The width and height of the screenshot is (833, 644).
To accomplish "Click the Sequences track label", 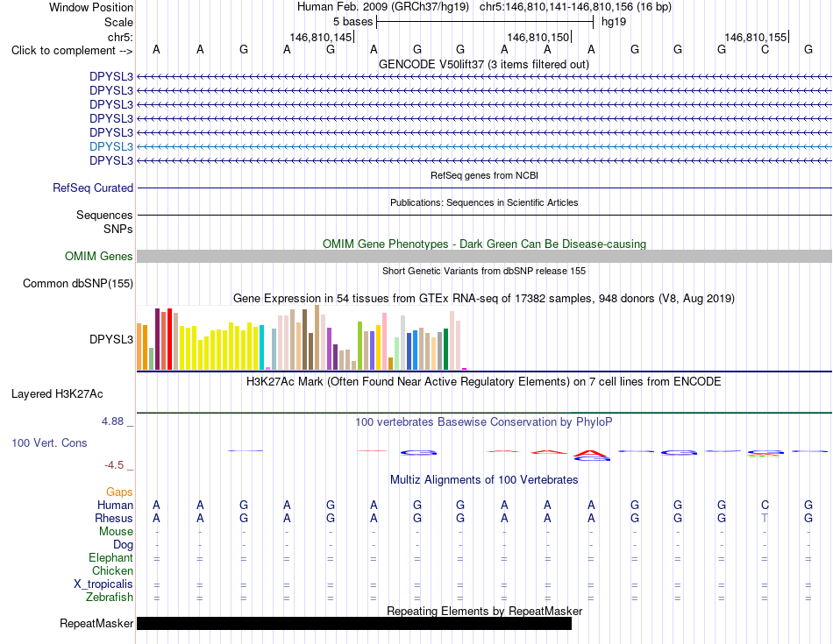I will pyautogui.click(x=104, y=215).
